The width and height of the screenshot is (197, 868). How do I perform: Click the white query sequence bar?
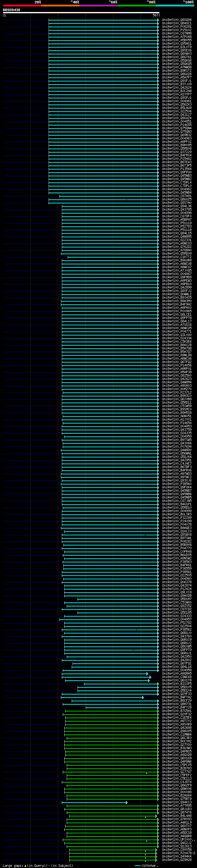81,12
